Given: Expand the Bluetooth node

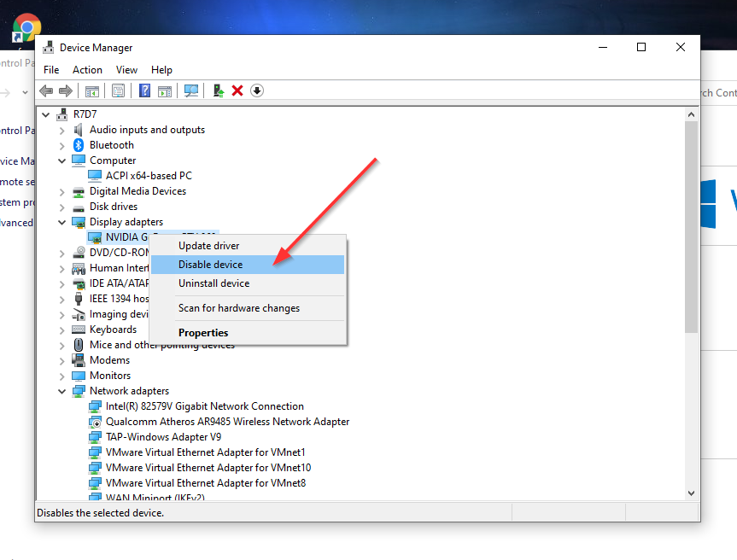Looking at the screenshot, I should point(61,146).
